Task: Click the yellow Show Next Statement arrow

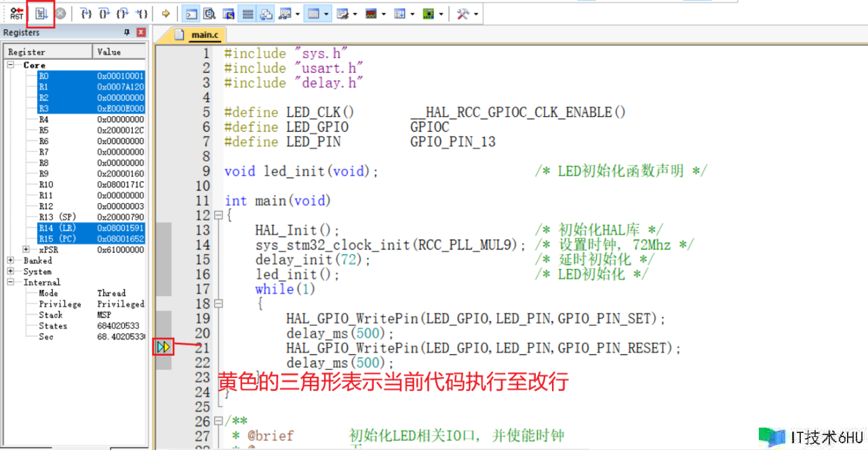Action: [x=166, y=14]
